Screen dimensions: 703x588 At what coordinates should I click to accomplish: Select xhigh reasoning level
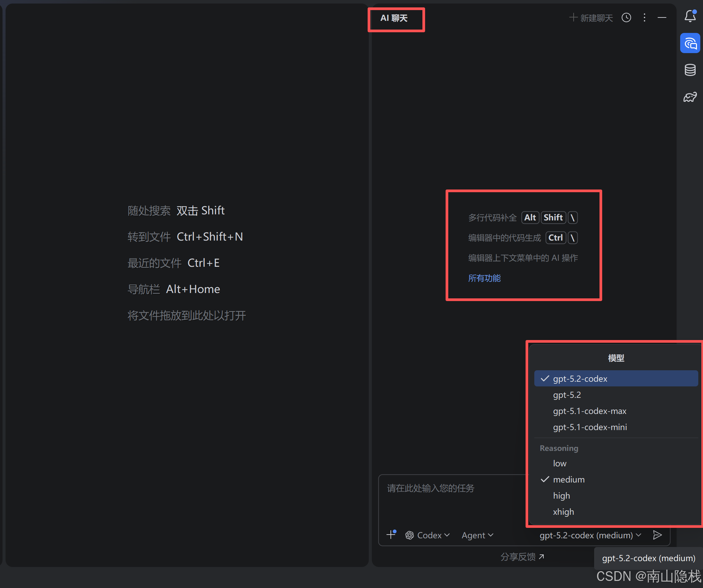(563, 512)
